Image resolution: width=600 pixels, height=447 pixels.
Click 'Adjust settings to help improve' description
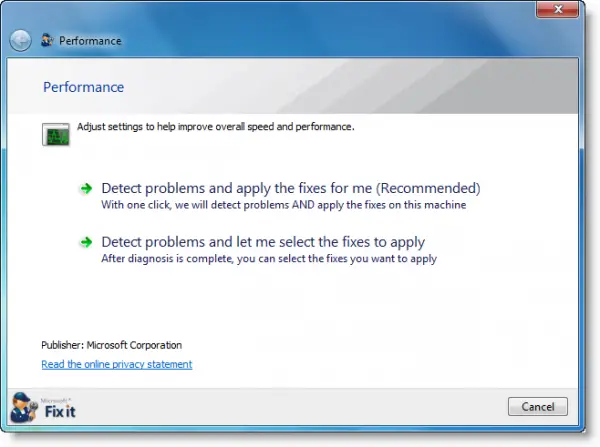point(216,127)
